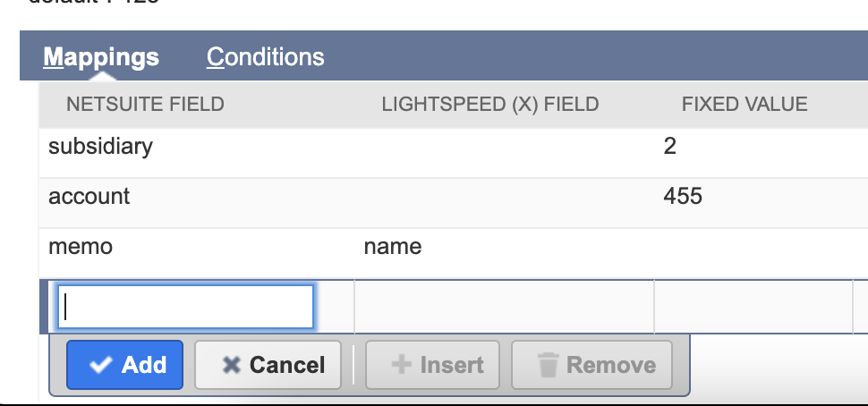Click the LIGHTSPEED (X) FIELD column header
The image size is (868, 406).
point(489,105)
